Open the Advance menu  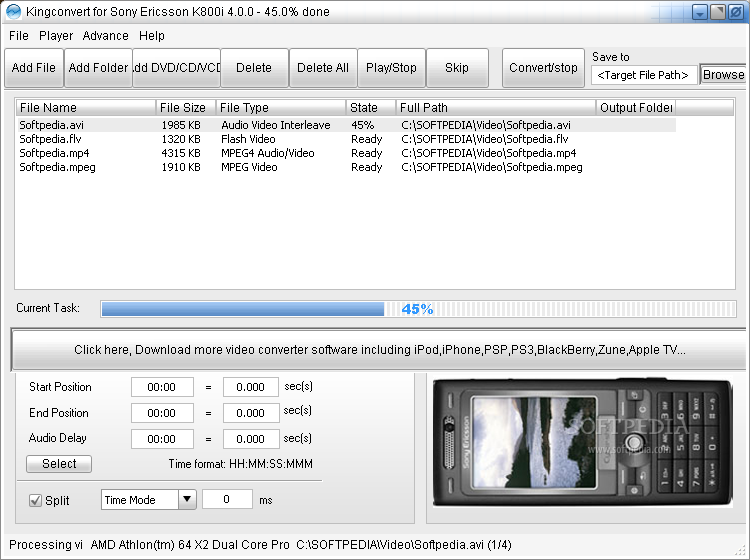coord(105,36)
